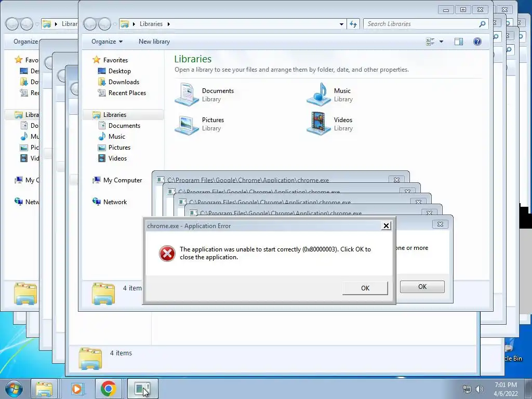Click the Back navigation button in front window
Image resolution: width=532 pixels, height=399 pixels.
pos(90,24)
